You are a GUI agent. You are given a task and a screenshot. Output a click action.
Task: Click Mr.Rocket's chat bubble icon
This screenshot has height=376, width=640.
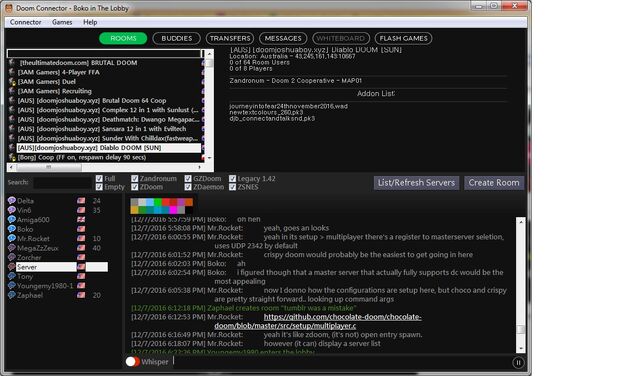click(x=11, y=238)
